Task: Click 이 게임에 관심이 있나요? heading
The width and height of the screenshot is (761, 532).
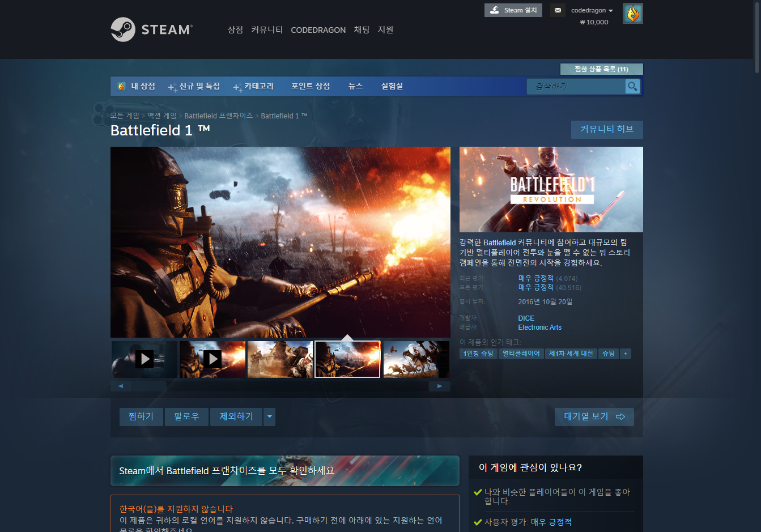Action: click(x=530, y=467)
